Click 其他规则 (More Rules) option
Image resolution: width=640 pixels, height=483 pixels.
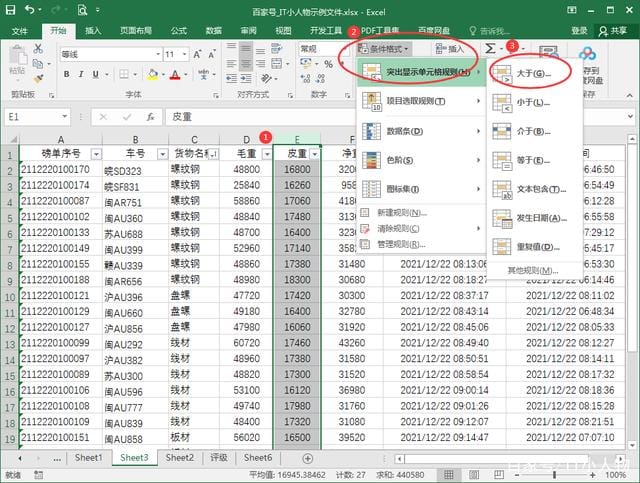[x=532, y=271]
